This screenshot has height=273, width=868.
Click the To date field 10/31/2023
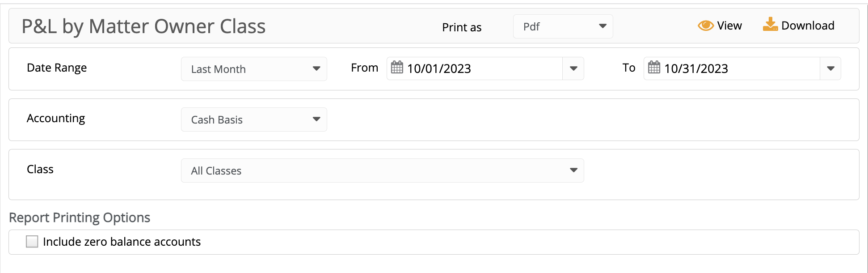click(732, 68)
